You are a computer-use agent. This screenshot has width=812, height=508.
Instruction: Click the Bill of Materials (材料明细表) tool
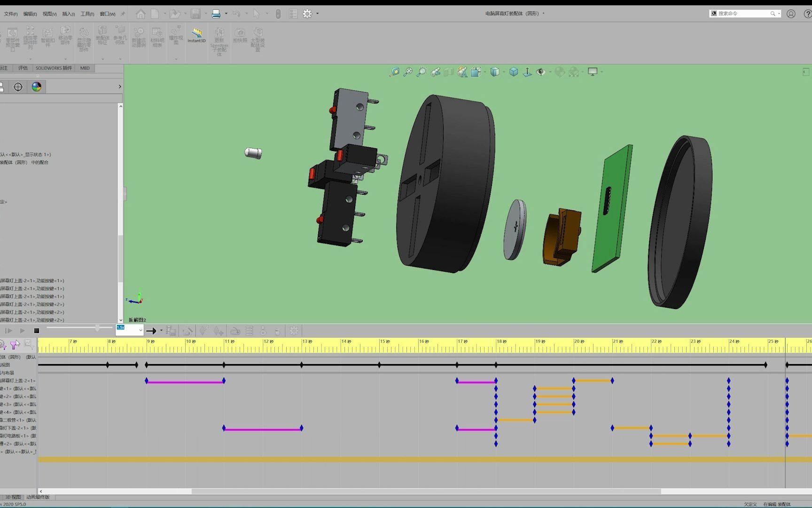point(157,38)
